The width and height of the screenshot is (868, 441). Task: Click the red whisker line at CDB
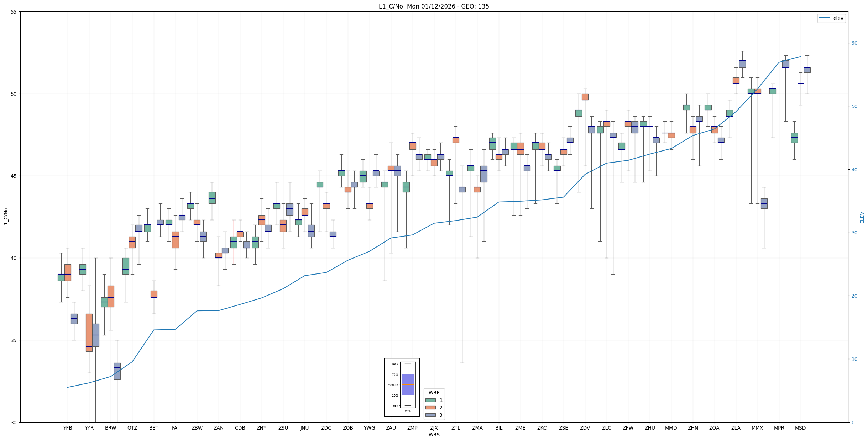[234, 228]
